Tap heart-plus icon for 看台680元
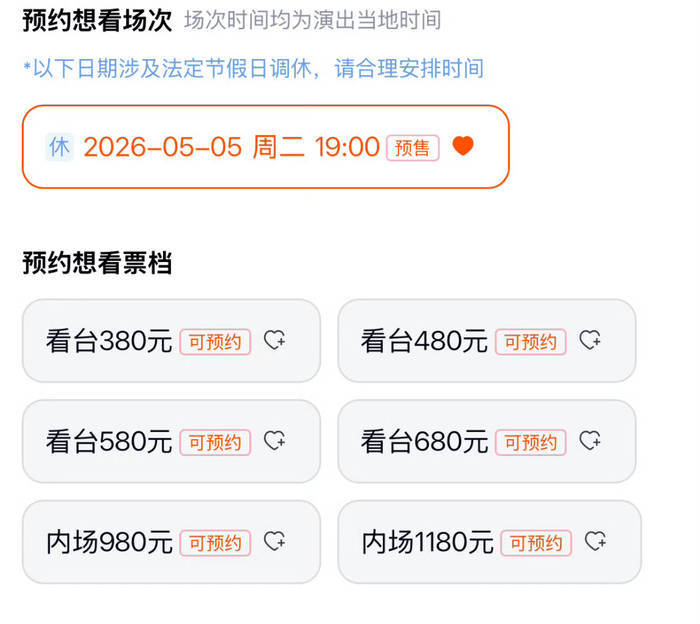 click(591, 441)
